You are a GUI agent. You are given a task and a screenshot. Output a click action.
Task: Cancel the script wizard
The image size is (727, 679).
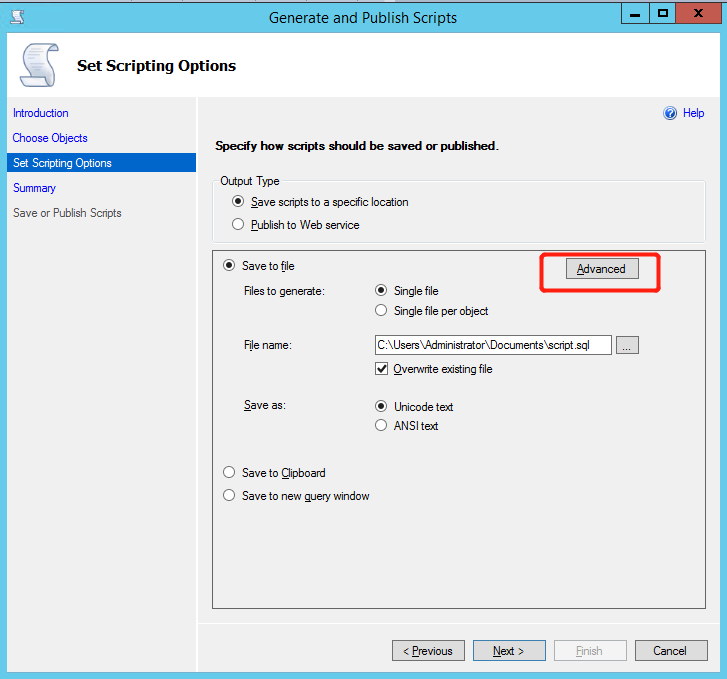click(671, 651)
